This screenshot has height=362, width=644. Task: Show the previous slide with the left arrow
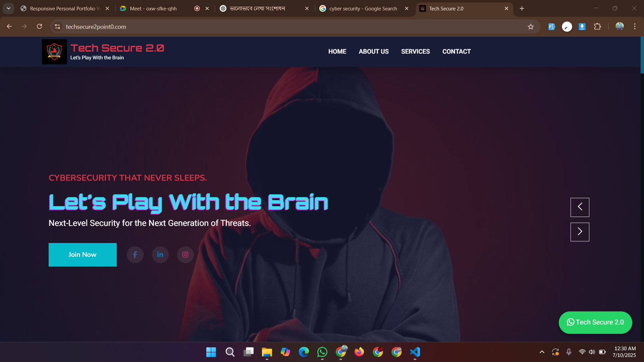[x=580, y=207]
